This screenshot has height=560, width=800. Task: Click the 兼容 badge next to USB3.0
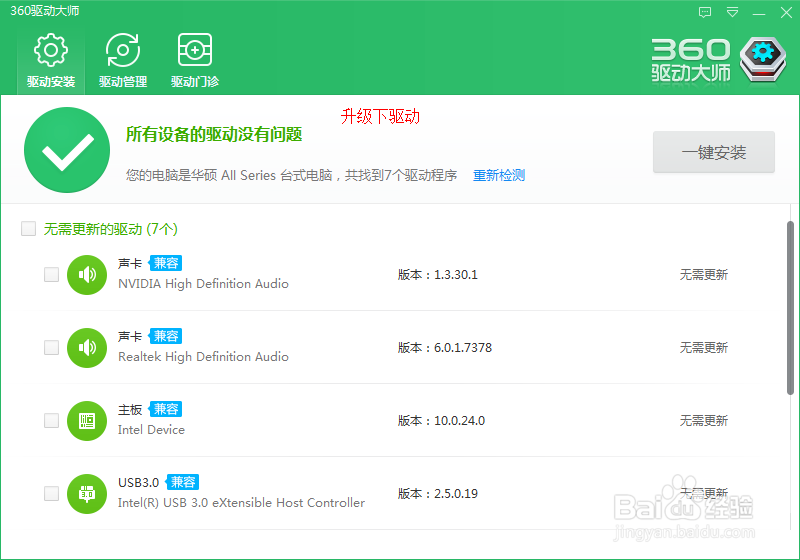click(182, 482)
